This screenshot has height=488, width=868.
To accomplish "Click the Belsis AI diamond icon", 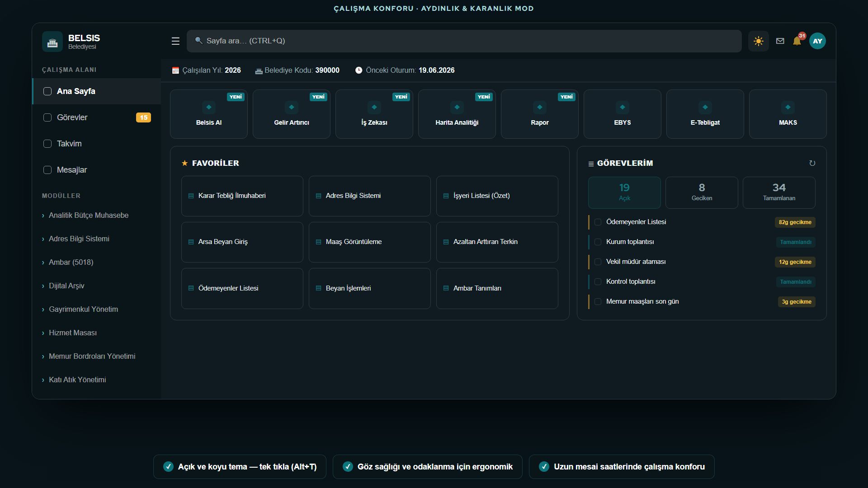I will click(x=209, y=107).
